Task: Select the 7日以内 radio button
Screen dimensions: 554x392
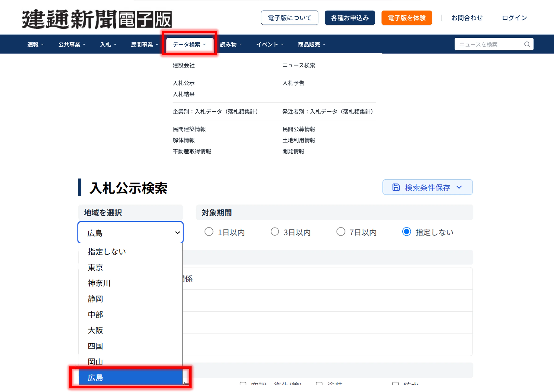Action: point(341,232)
